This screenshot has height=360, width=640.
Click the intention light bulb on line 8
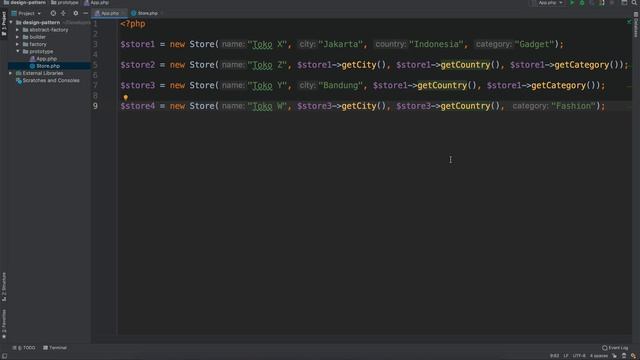pos(126,98)
